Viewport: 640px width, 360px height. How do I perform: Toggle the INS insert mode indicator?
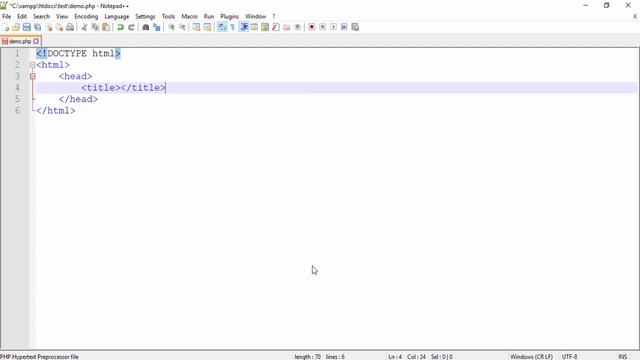coord(622,357)
